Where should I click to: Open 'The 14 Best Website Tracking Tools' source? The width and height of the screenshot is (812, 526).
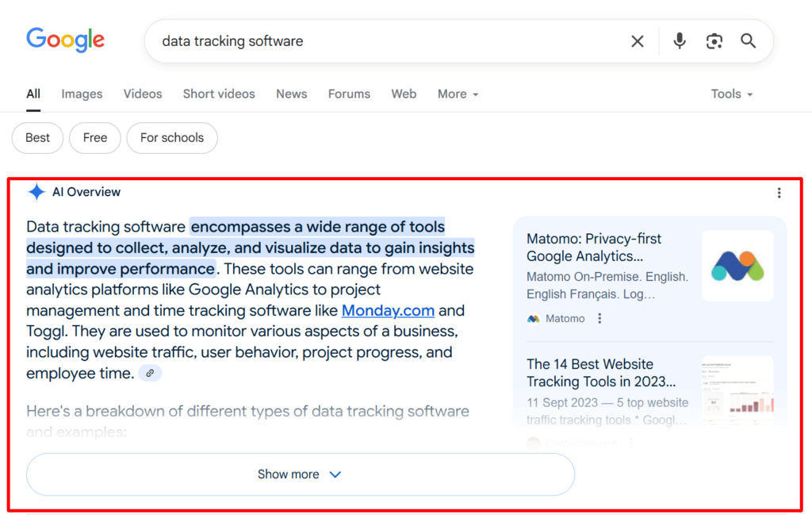click(601, 373)
